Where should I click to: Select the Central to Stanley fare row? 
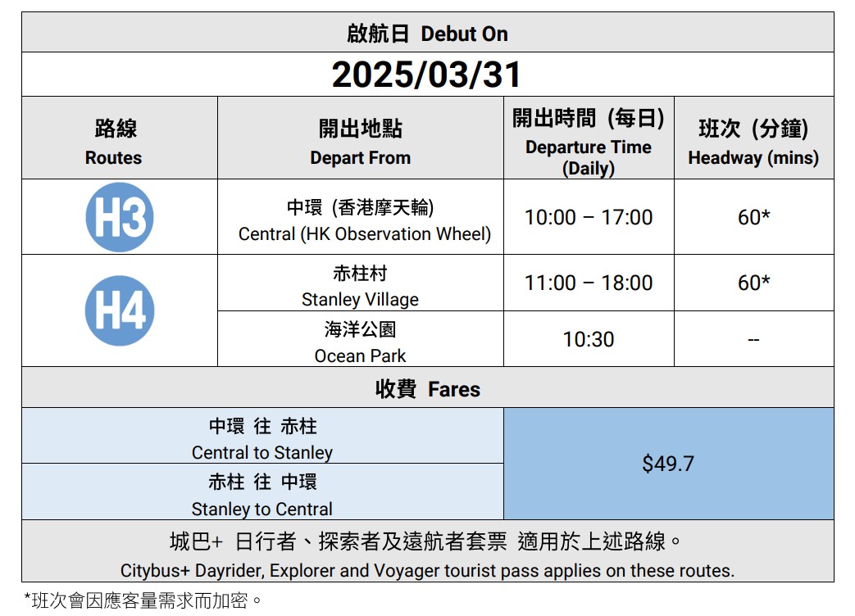[262, 438]
